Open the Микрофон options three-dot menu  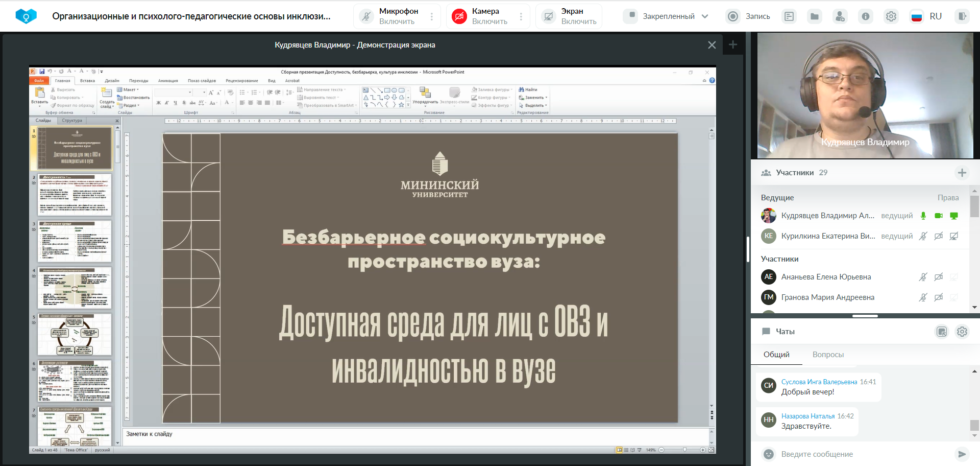tap(432, 16)
